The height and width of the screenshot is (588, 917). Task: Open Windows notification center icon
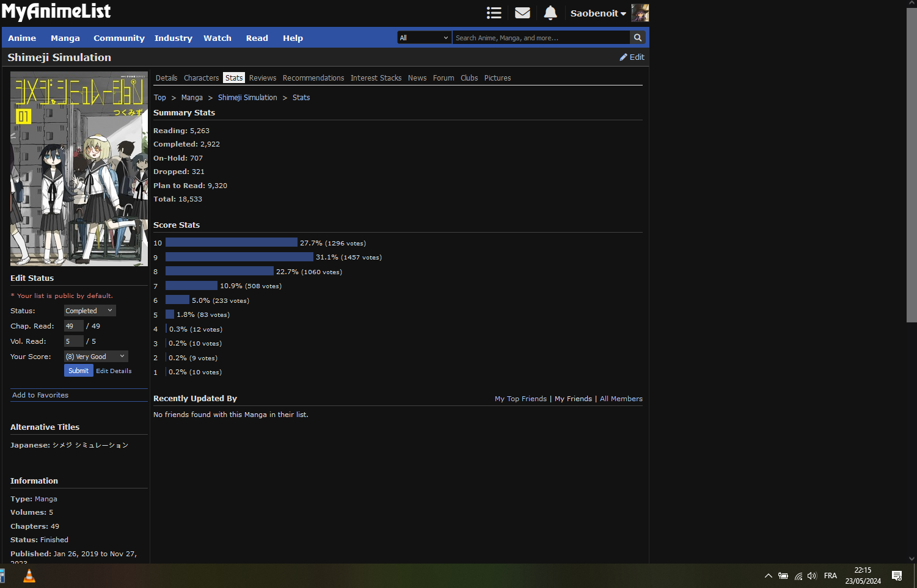coord(897,576)
